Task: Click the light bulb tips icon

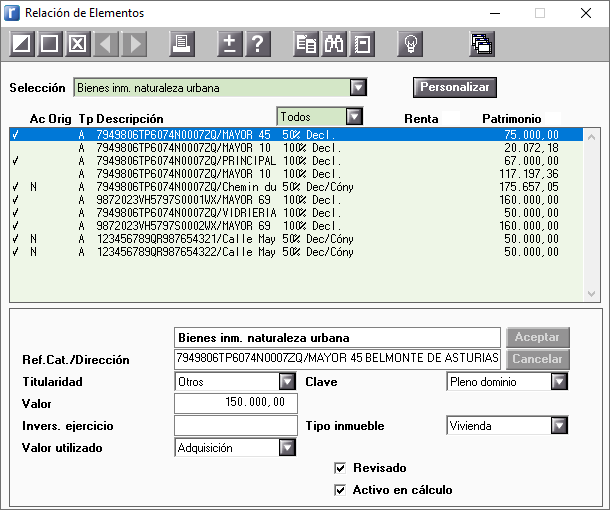Action: pyautogui.click(x=410, y=44)
